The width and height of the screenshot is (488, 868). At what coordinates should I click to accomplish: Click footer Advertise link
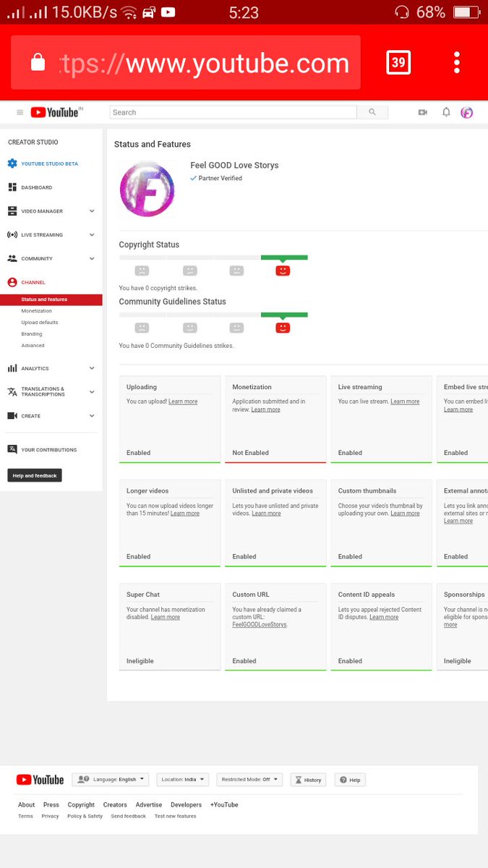(149, 804)
